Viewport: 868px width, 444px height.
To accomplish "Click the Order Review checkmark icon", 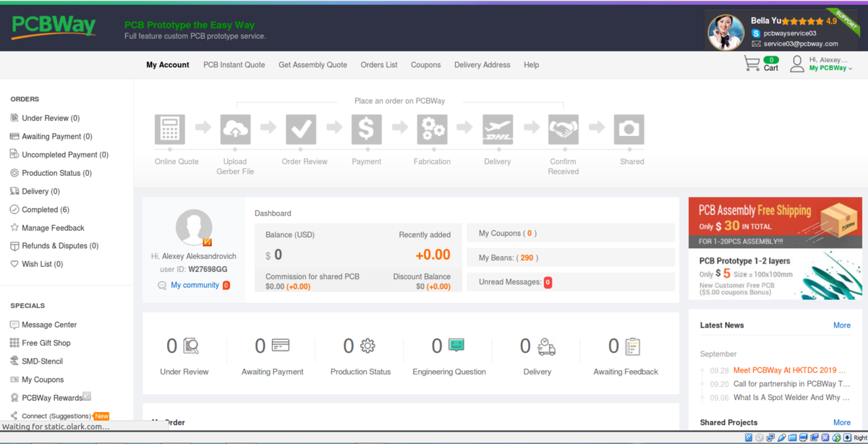I will [x=301, y=129].
